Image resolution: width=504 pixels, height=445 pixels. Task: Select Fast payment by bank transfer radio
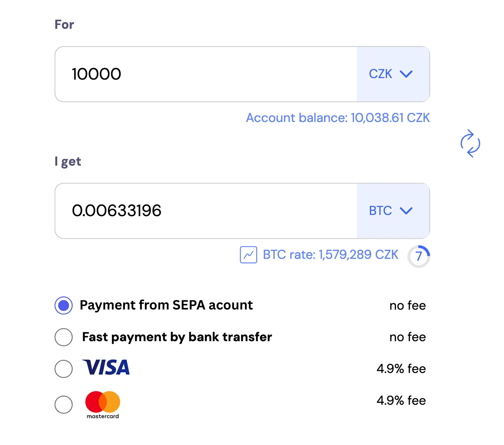(x=64, y=337)
